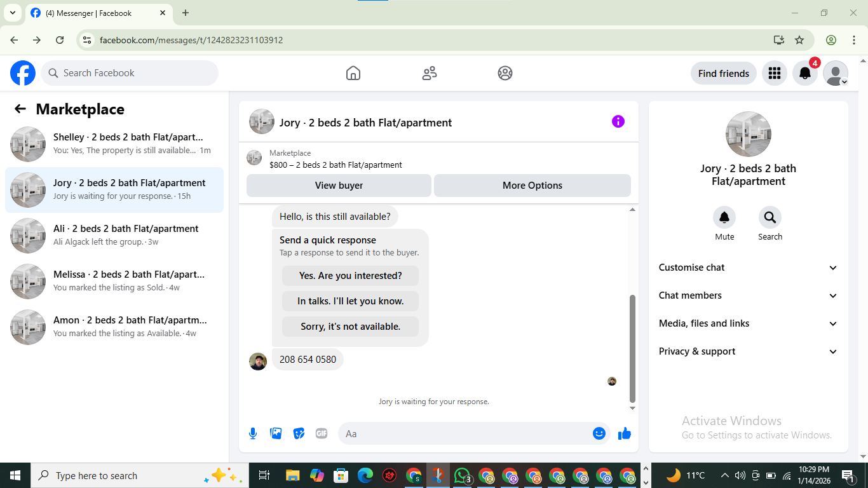
Task: Click the install app icon in address bar
Action: coord(779,40)
